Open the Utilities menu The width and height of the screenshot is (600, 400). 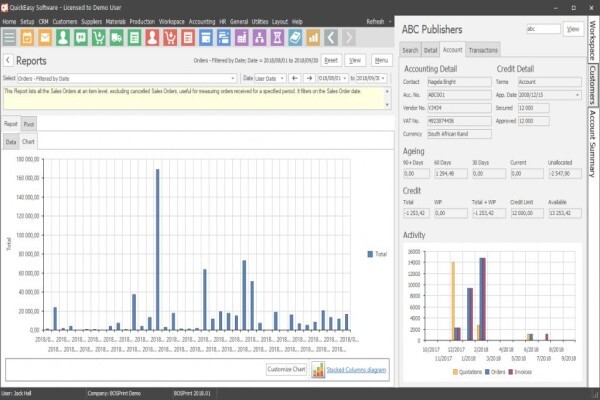tap(260, 22)
